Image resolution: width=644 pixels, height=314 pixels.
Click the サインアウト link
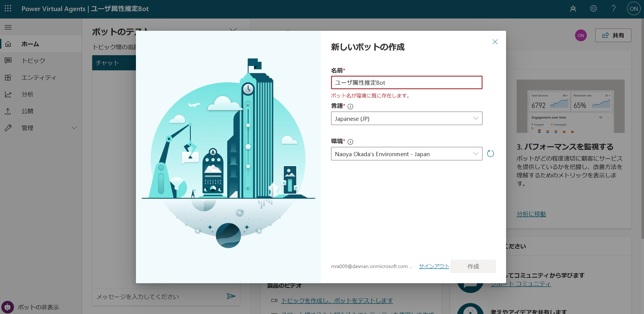(x=434, y=266)
